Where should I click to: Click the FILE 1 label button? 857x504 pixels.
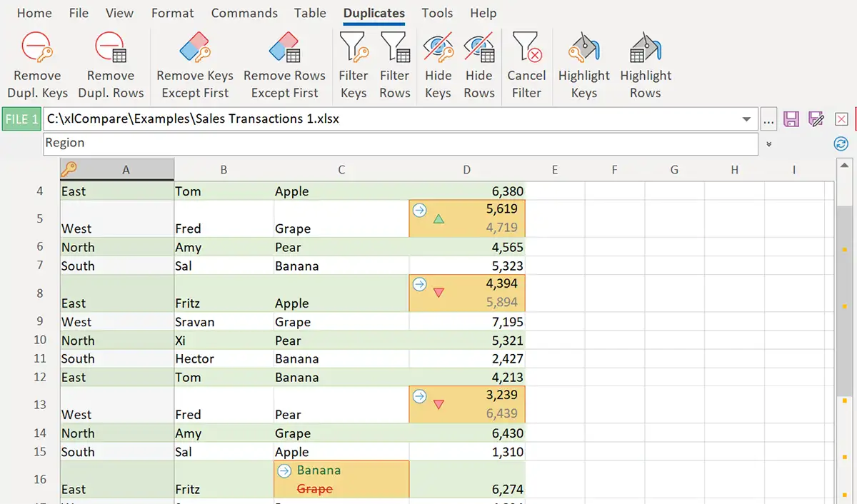point(21,119)
